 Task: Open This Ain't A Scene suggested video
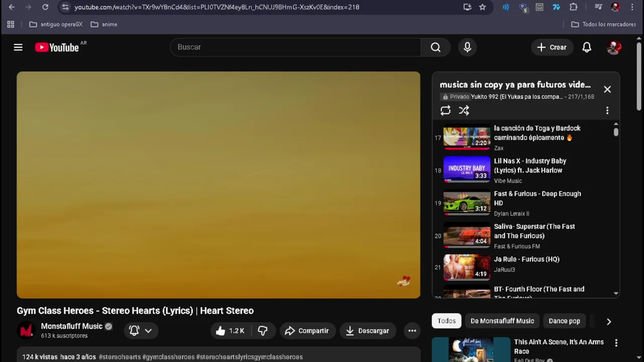click(558, 346)
